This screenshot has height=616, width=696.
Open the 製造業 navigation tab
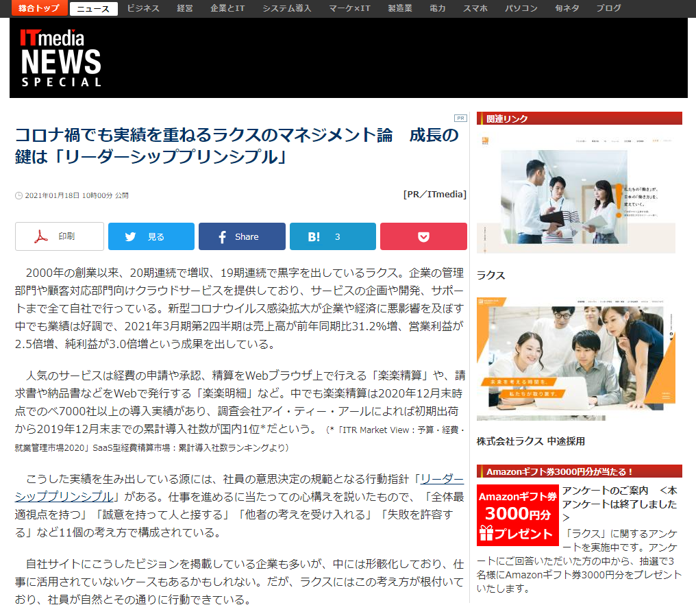(400, 8)
